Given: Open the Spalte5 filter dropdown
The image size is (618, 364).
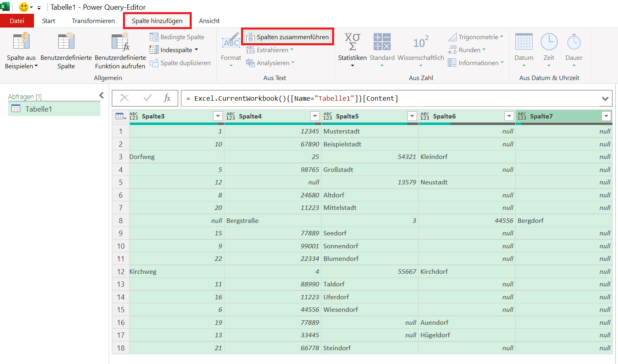Looking at the screenshot, I should [412, 116].
